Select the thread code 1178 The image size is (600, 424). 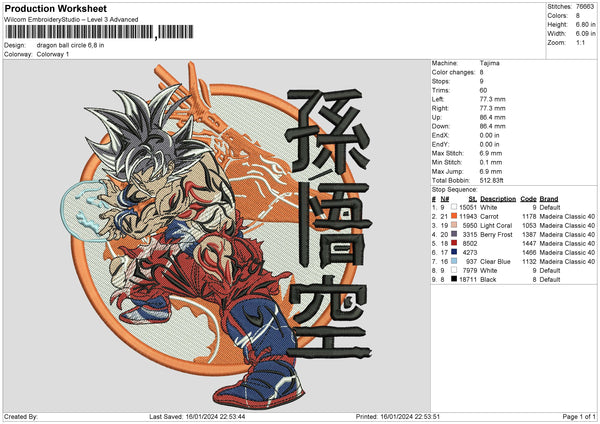tap(529, 216)
